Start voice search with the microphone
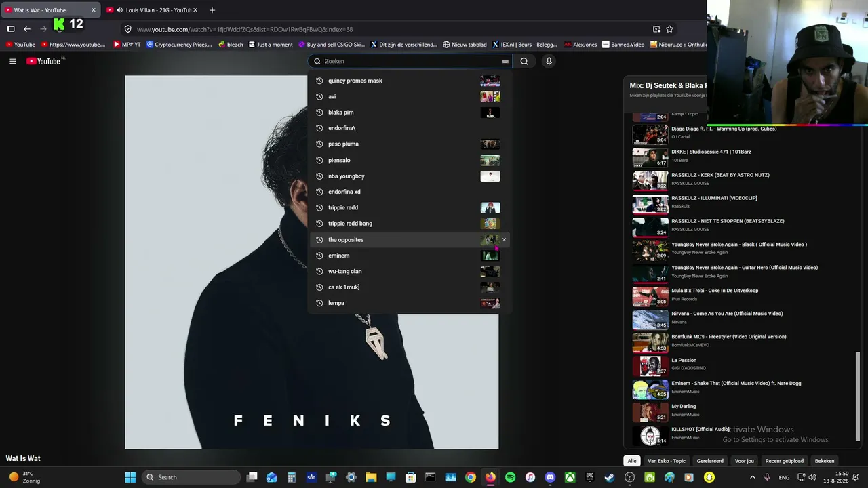This screenshot has height=488, width=868. tap(549, 61)
